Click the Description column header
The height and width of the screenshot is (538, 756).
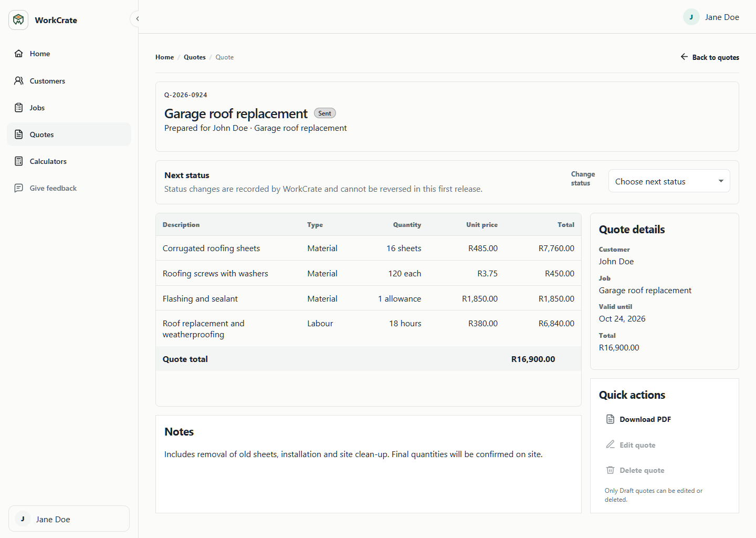click(x=181, y=225)
